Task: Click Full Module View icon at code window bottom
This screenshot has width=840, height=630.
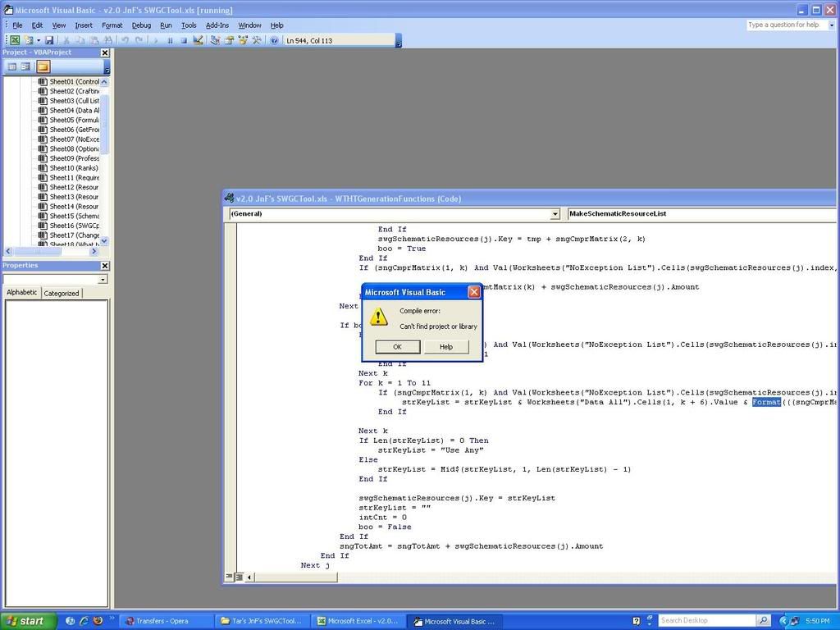Action: click(x=239, y=577)
